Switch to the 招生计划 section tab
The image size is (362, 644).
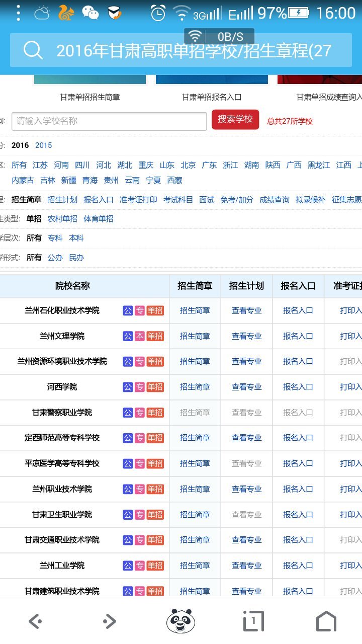[x=62, y=200]
